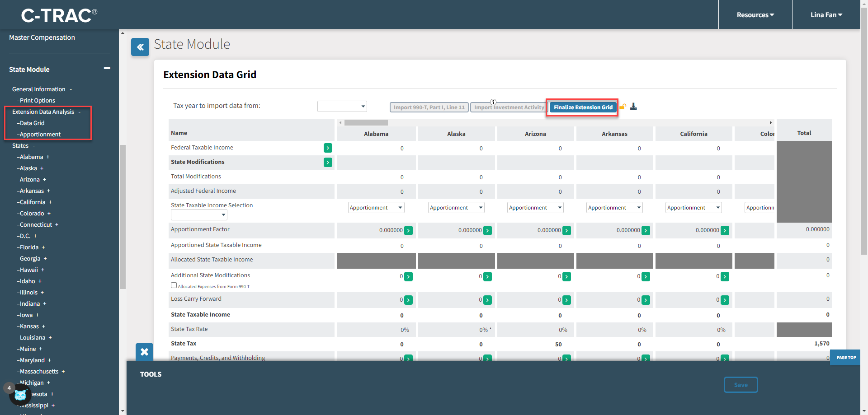Viewport: 868px width, 415px height.
Task: Expand the California state tree item
Action: click(50, 202)
